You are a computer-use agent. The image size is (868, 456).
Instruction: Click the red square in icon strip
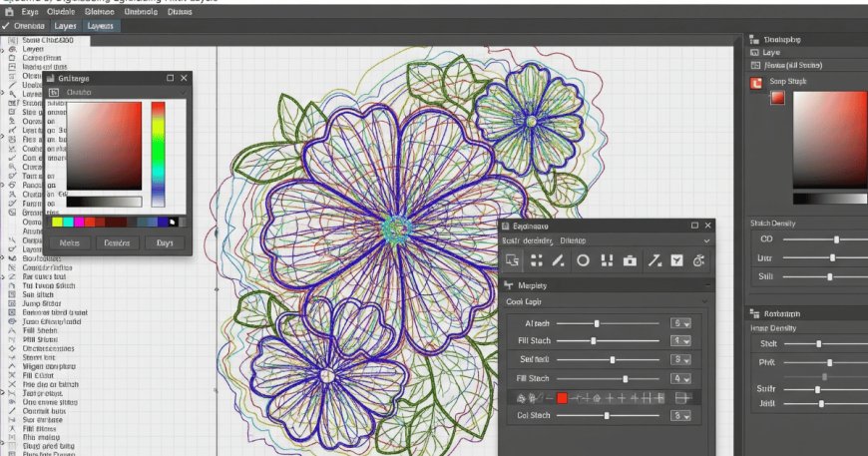tap(562, 398)
